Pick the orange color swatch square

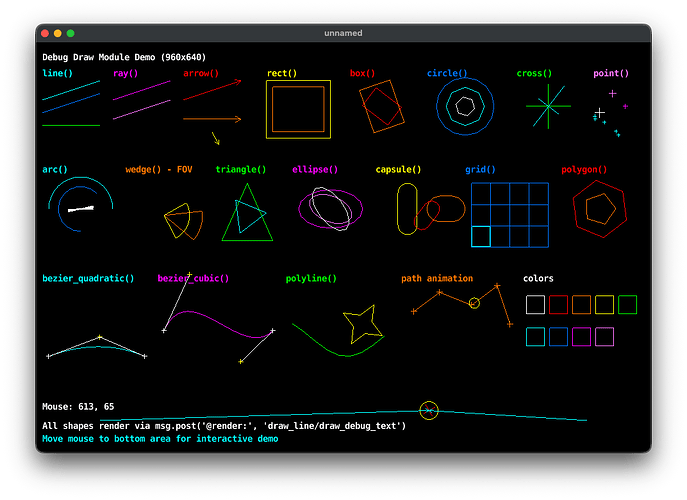581,305
